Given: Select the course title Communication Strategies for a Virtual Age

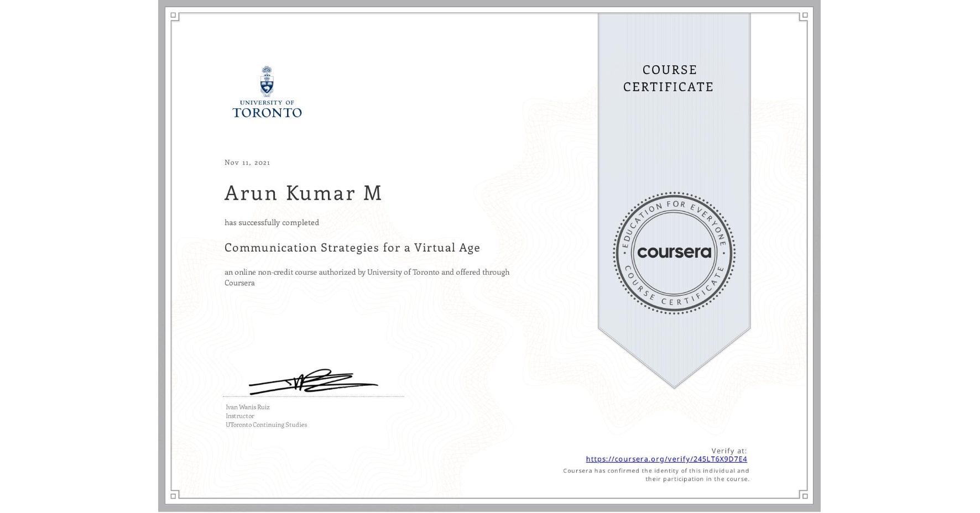Looking at the screenshot, I should 352,248.
